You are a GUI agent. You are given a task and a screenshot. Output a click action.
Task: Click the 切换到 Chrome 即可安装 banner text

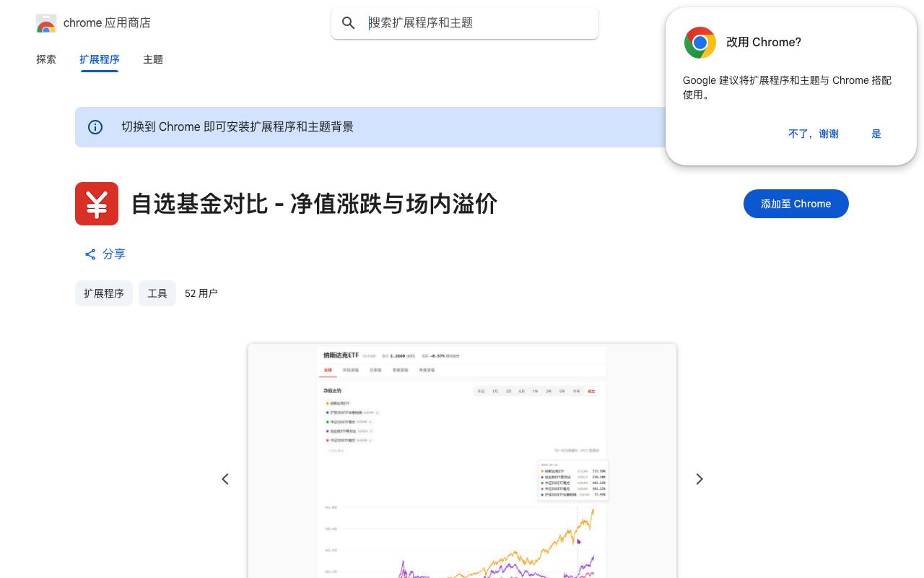click(237, 127)
